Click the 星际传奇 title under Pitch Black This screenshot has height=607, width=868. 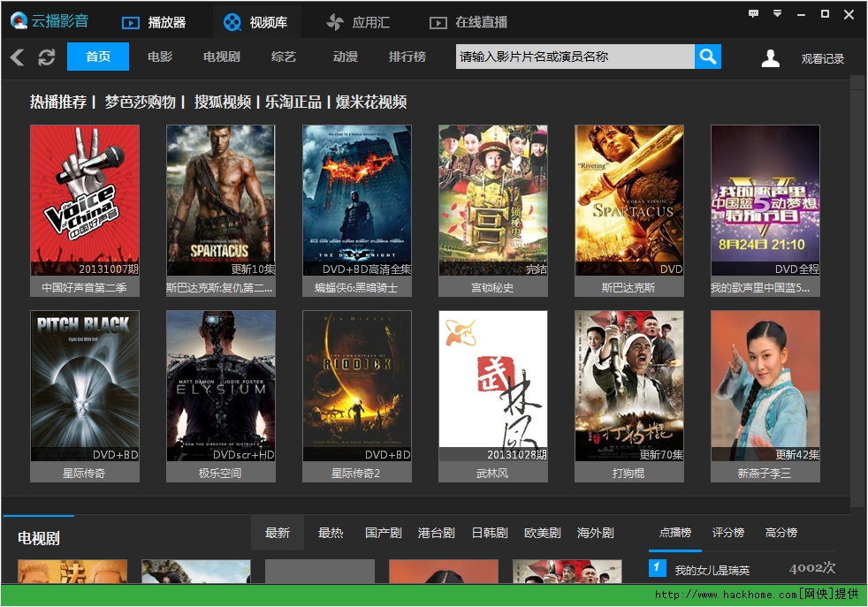point(84,473)
